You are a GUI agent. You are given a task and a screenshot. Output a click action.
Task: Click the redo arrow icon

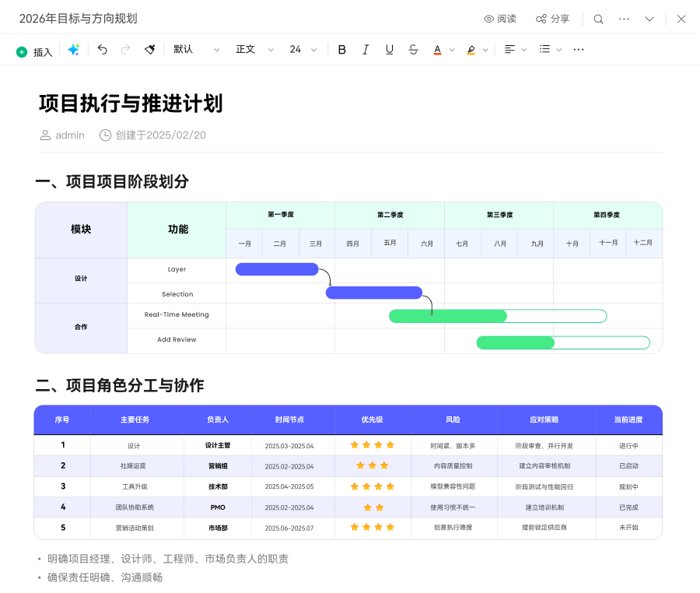[x=125, y=50]
